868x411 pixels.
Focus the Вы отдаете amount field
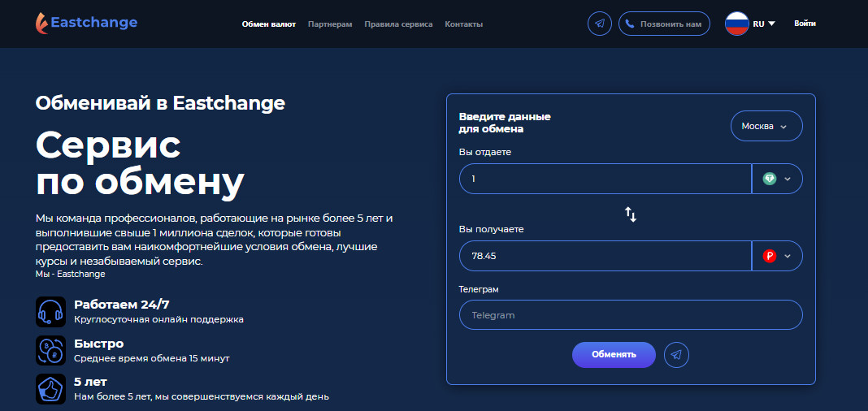[605, 179]
